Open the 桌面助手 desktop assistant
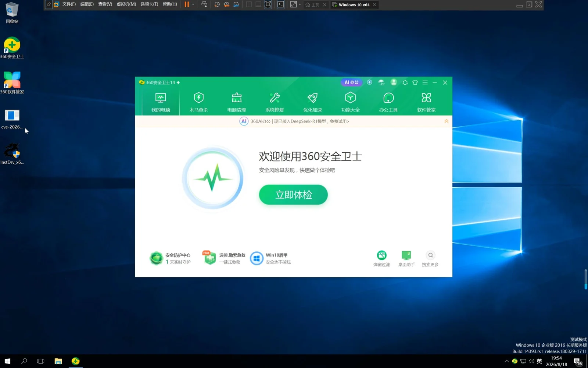588x368 pixels. (406, 258)
